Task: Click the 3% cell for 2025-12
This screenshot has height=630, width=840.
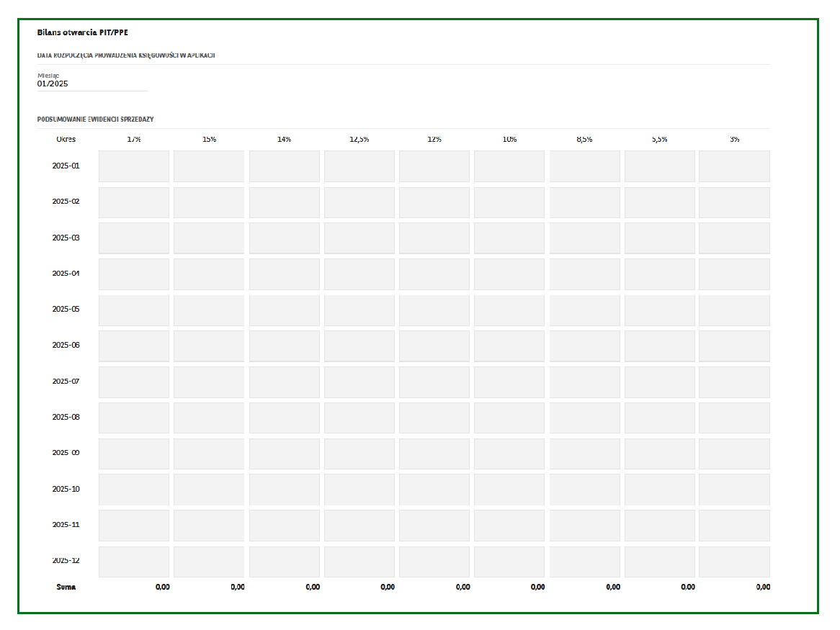Action: (735, 562)
